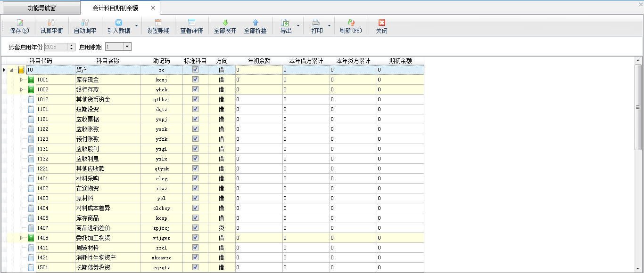Click 年初余额 cell for 1012 其他货币资金
Image resolution: width=644 pixels, height=273 pixels.
[258, 99]
